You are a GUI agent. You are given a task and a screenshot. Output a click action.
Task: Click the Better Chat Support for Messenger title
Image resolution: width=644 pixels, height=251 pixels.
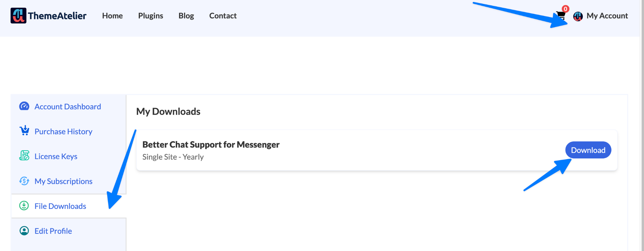coord(211,145)
